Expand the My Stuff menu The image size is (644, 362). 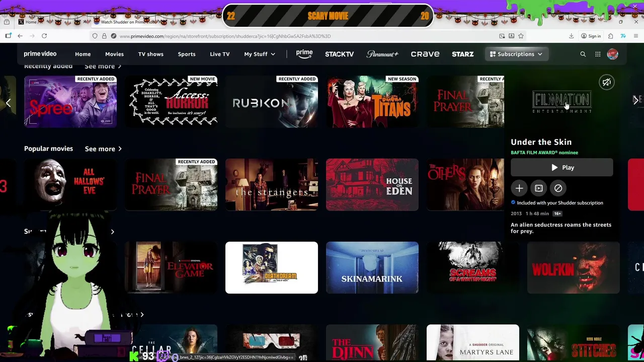[260, 54]
